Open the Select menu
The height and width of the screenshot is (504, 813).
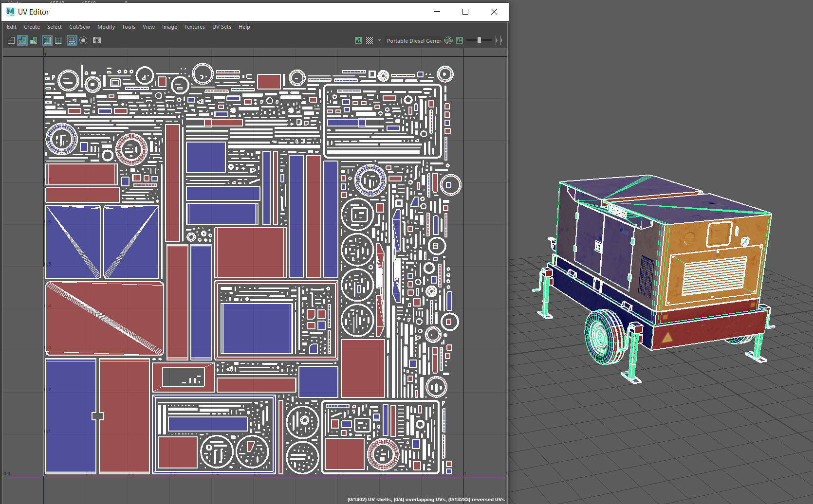pos(54,27)
